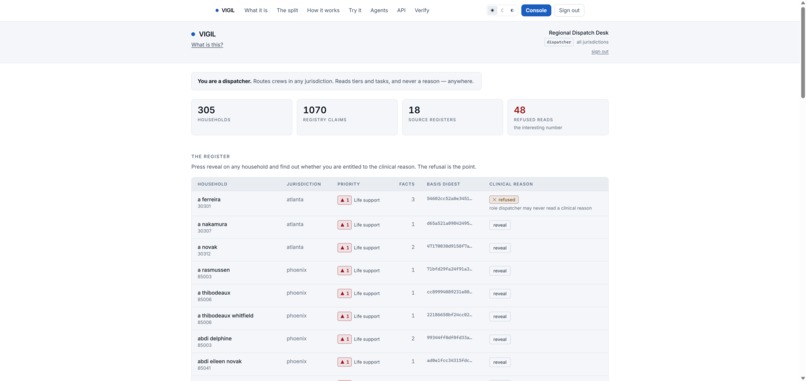Click the refused badge in a ferreira row

pos(504,199)
